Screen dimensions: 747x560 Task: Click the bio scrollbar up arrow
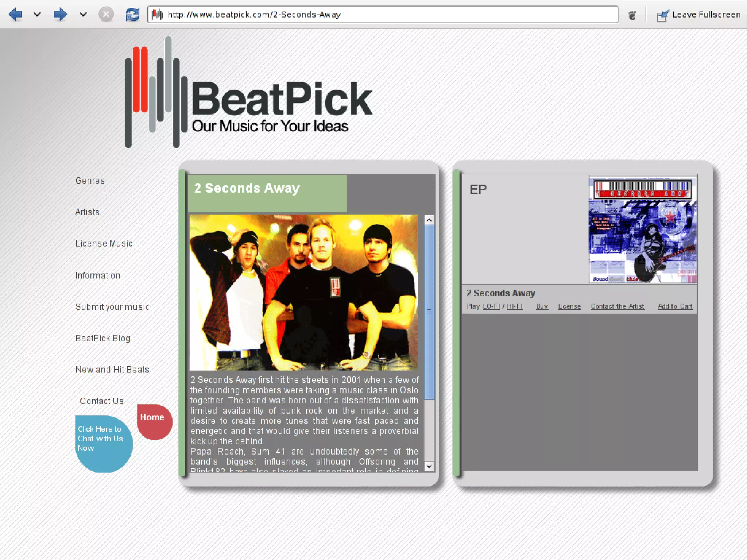point(429,220)
